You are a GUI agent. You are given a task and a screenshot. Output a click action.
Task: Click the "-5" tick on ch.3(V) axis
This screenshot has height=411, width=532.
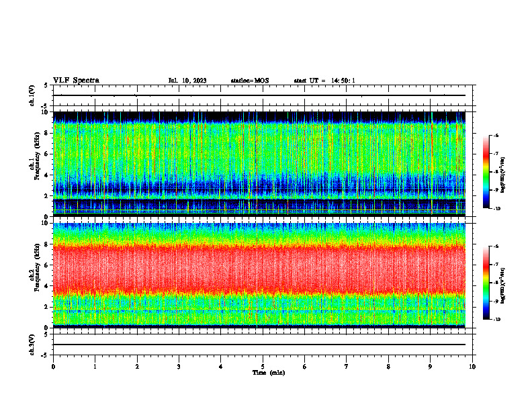pos(45,355)
